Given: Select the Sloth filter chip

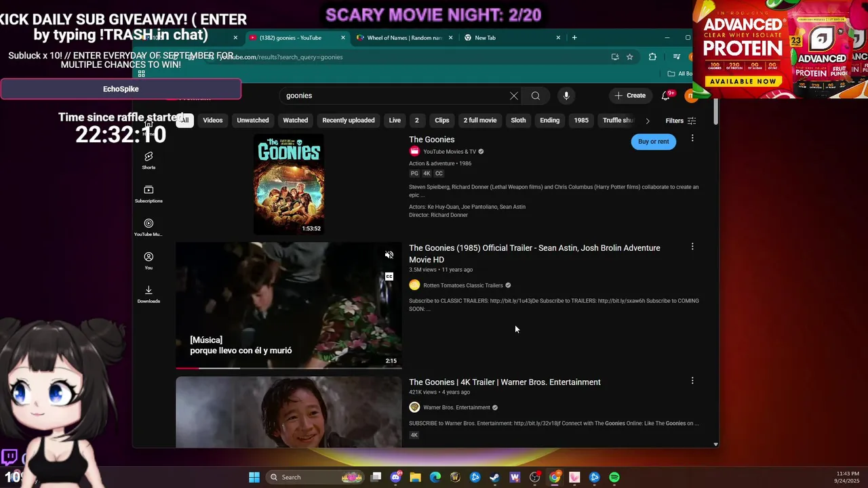Looking at the screenshot, I should click(x=518, y=121).
